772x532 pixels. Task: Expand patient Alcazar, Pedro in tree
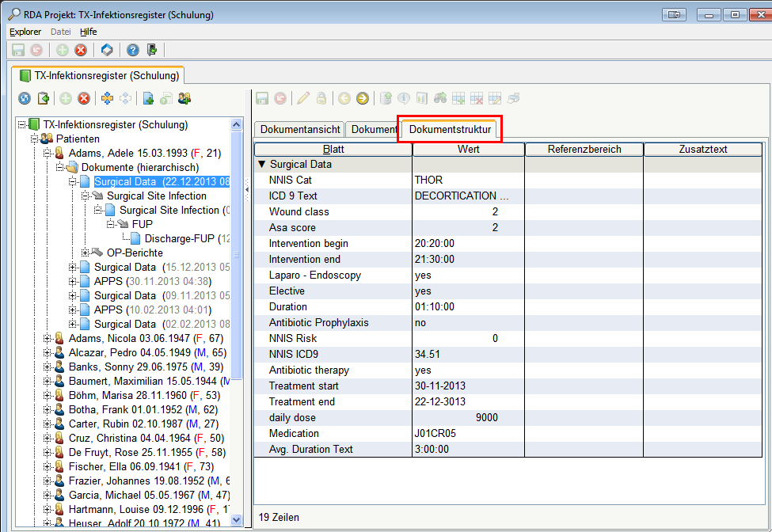(48, 352)
